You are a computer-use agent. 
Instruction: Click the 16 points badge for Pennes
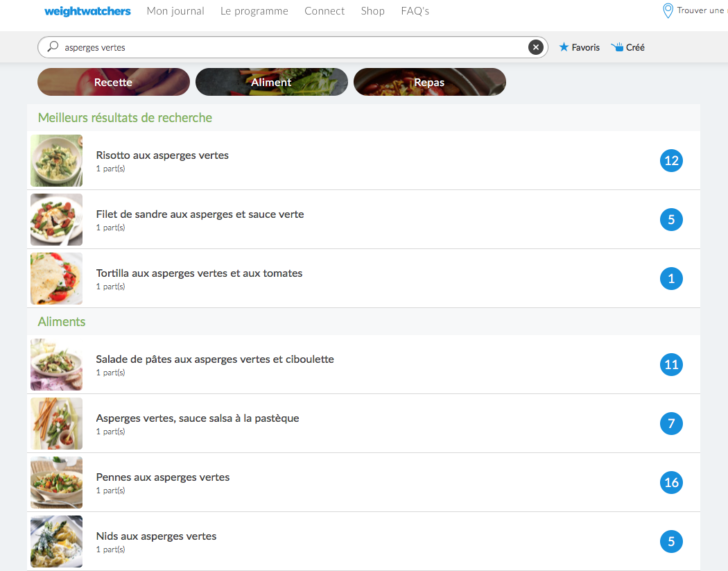click(671, 482)
